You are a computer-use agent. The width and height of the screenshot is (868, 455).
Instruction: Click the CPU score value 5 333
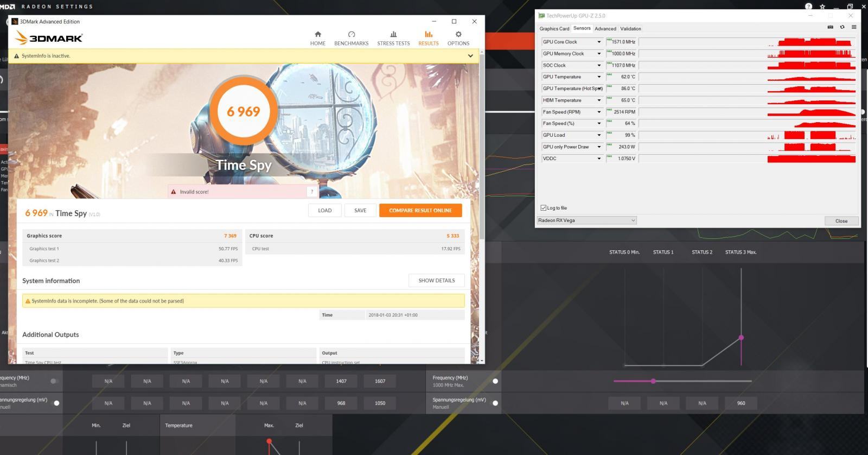452,236
